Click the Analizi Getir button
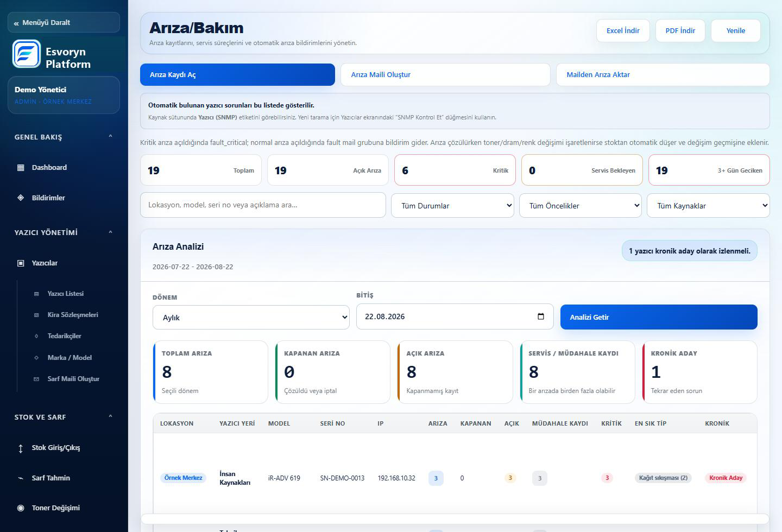The image size is (782, 532). click(659, 317)
